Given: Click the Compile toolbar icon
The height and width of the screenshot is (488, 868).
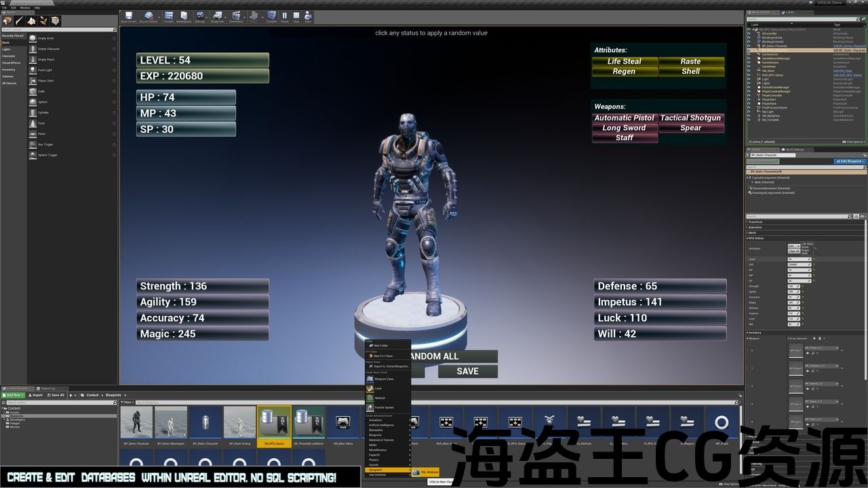Looking at the screenshot, I should coord(271,16).
